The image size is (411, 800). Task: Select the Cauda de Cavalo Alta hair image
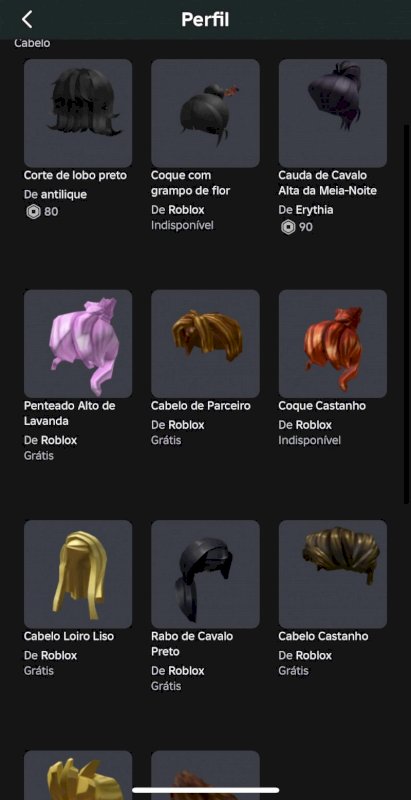[332, 113]
